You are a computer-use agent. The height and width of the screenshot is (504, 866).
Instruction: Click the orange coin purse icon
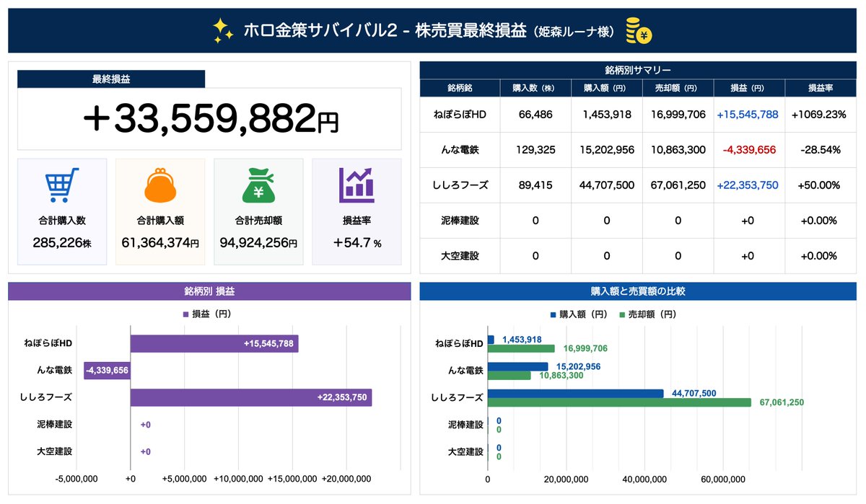[160, 185]
